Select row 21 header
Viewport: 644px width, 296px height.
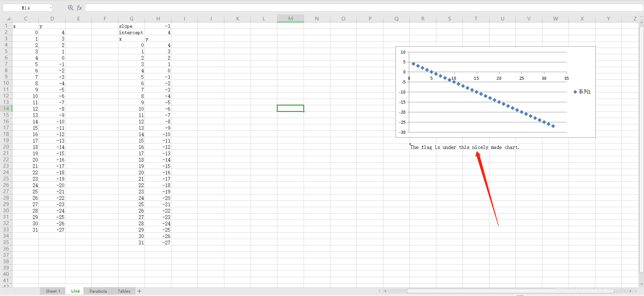tap(6, 153)
